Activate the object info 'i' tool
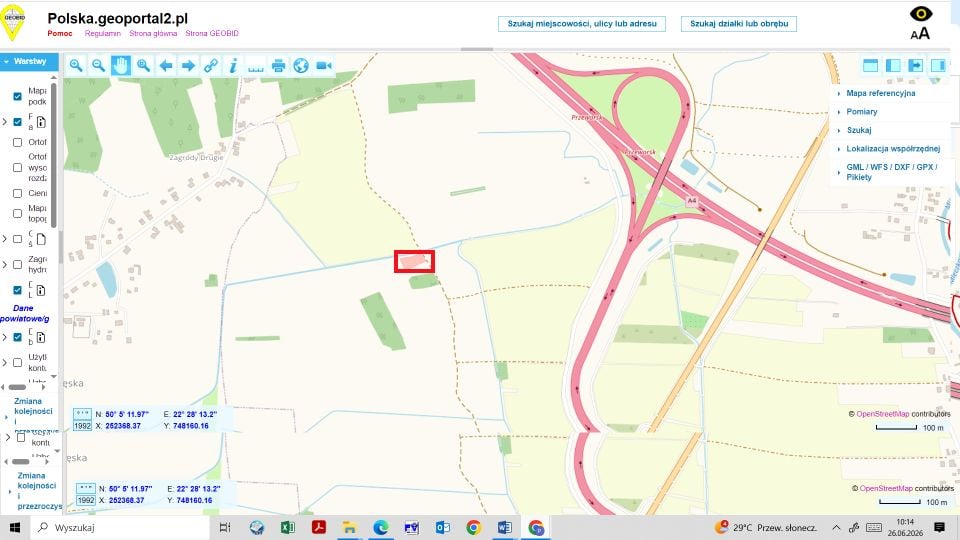960x540 pixels. coord(233,66)
